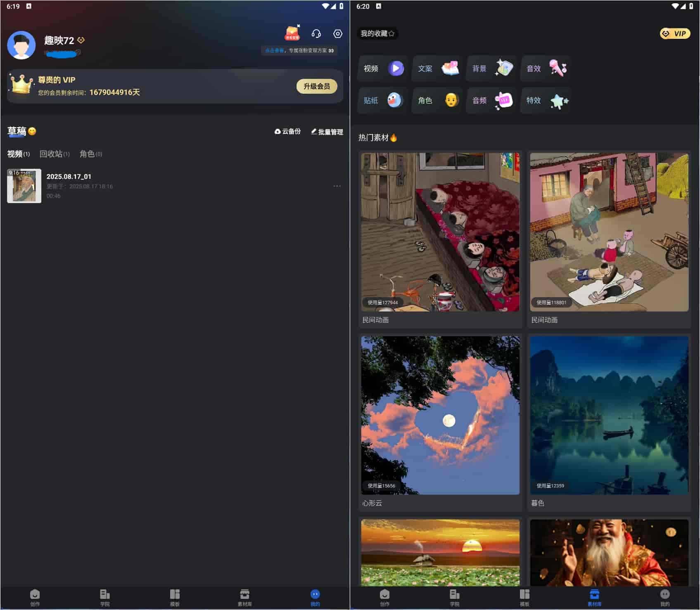700x610 pixels.
Task: Open the 特效 effects category
Action: (x=546, y=100)
